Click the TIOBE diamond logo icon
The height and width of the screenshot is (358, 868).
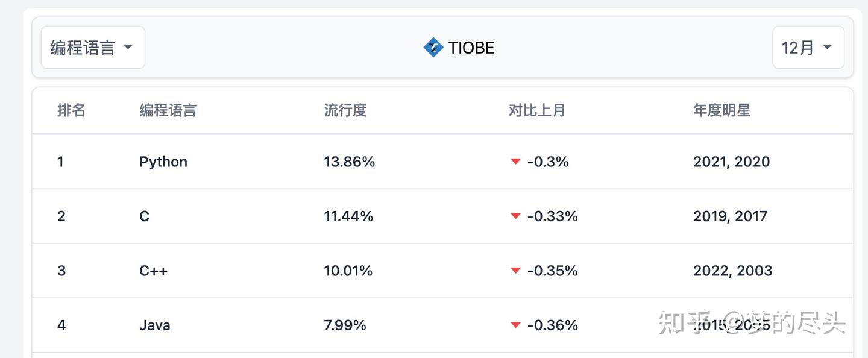click(433, 48)
